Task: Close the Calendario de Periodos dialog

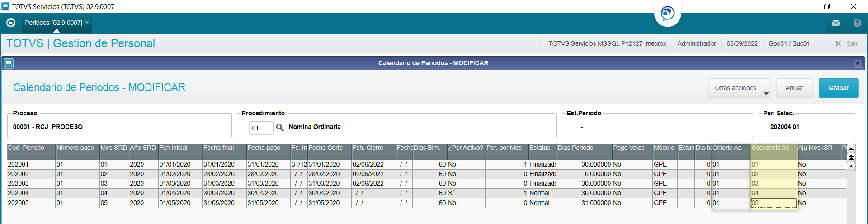Action: (x=857, y=63)
